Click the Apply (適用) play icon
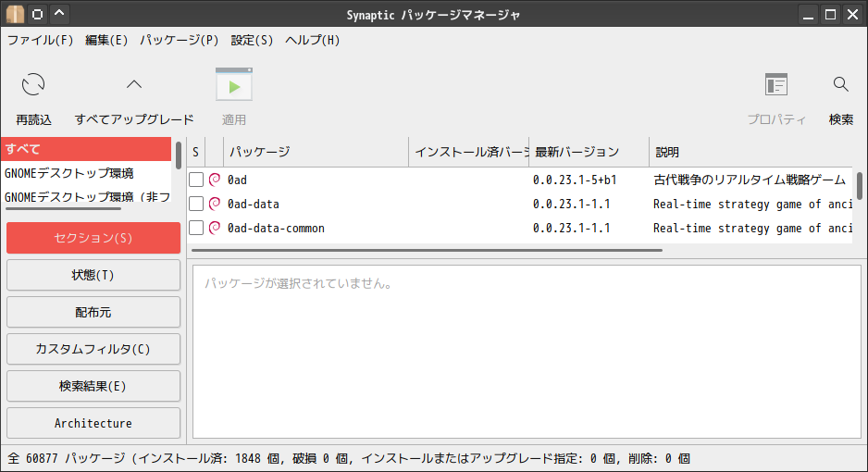Viewport: 868px width, 472px height. [233, 84]
